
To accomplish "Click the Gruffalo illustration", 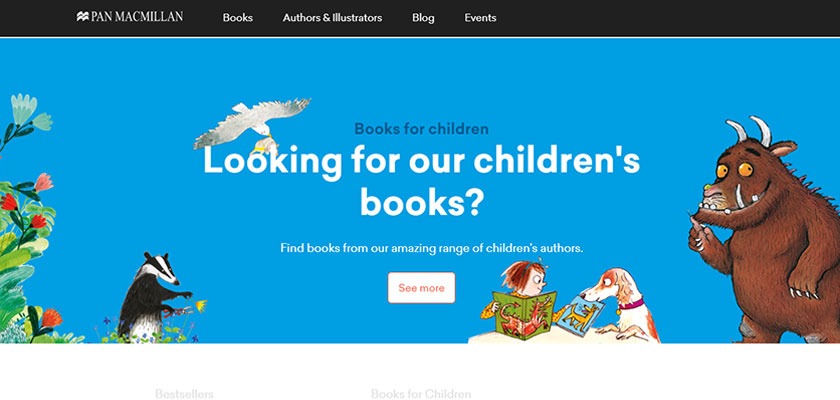I will coord(766,230).
